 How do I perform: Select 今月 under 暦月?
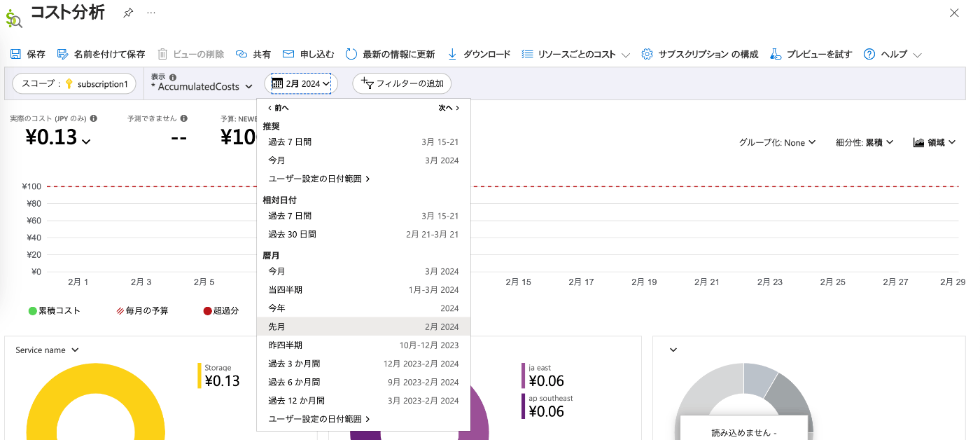click(363, 271)
